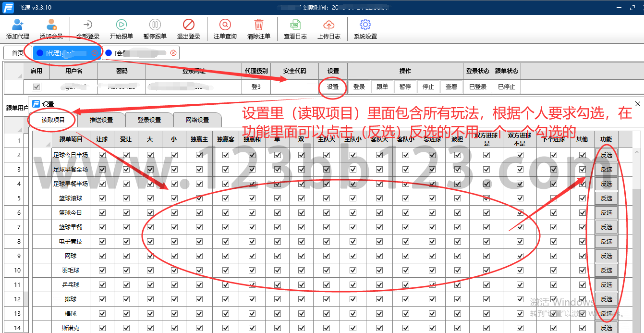Viewport: 644px width, 333px height.
Task: Uncheck 让球 for 足球今日半场
Action: 102,155
